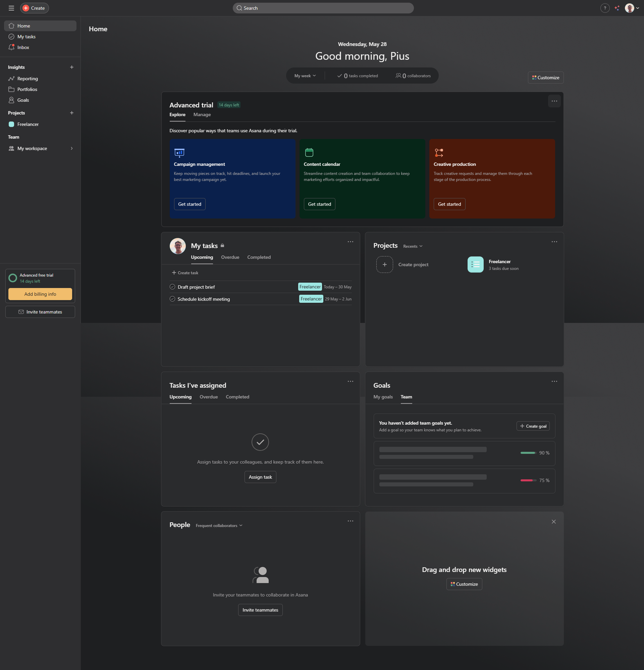
Task: Open Tasks I've assigned widget options
Action: tap(350, 381)
